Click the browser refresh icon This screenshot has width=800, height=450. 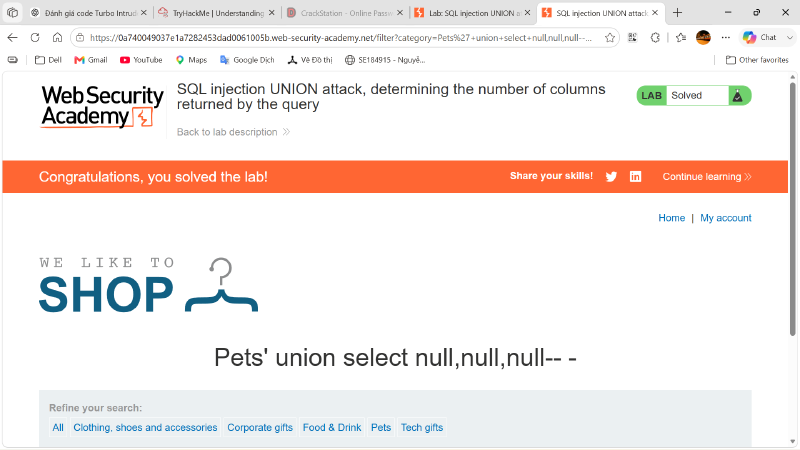tap(35, 37)
